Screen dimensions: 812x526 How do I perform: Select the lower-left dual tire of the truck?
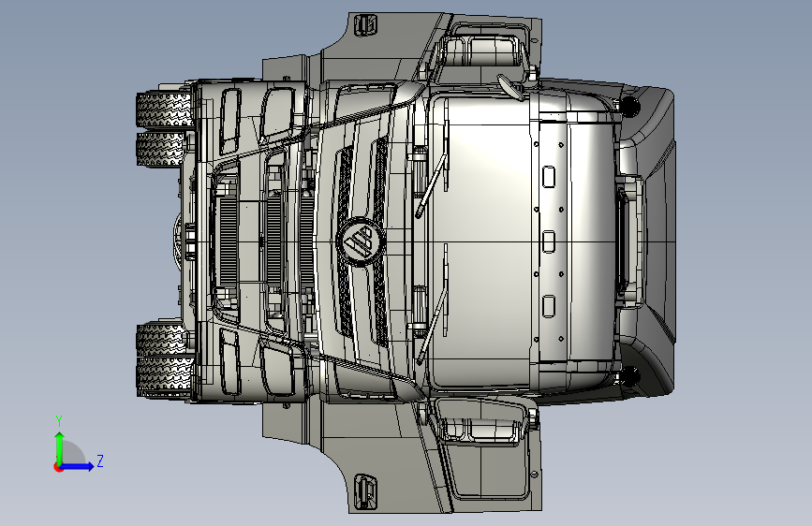(x=164, y=358)
